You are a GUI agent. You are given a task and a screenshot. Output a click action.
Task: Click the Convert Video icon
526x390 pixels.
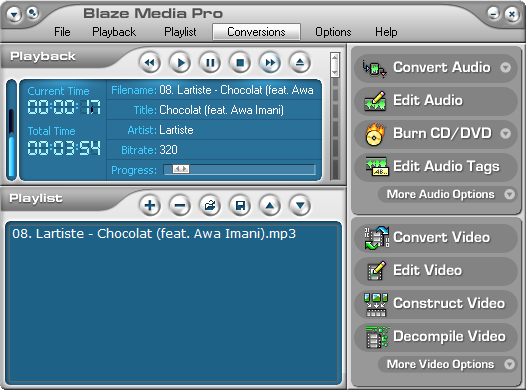[376, 238]
